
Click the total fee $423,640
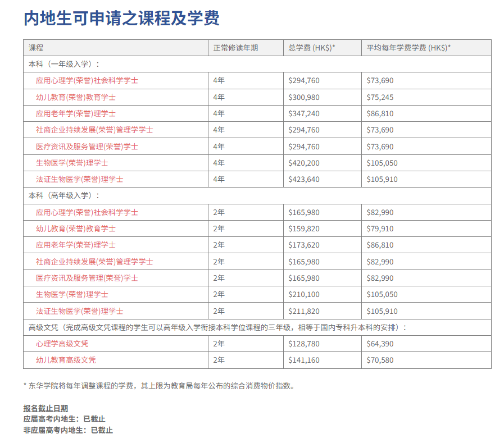[304, 180]
